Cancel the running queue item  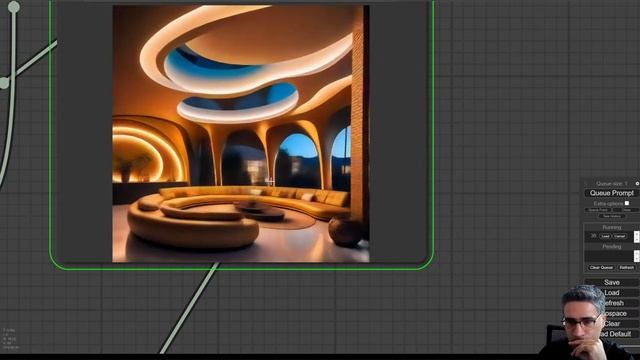(x=620, y=236)
